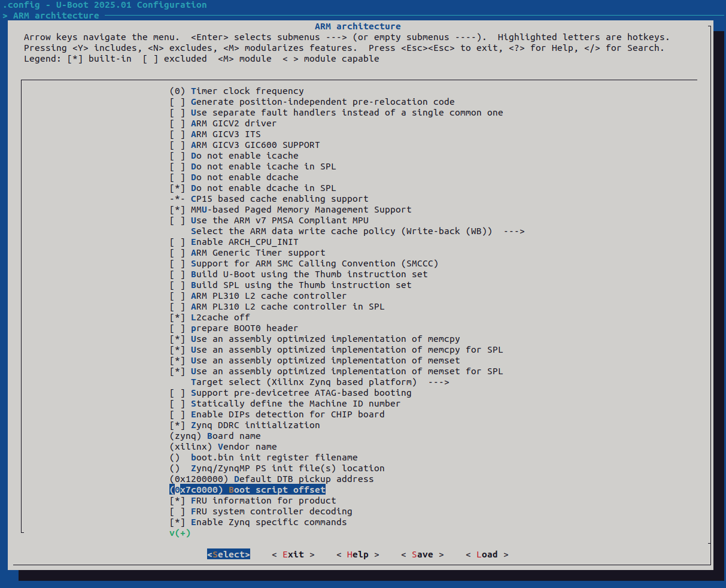Select CP15 based cache enabling support row

tap(269, 199)
